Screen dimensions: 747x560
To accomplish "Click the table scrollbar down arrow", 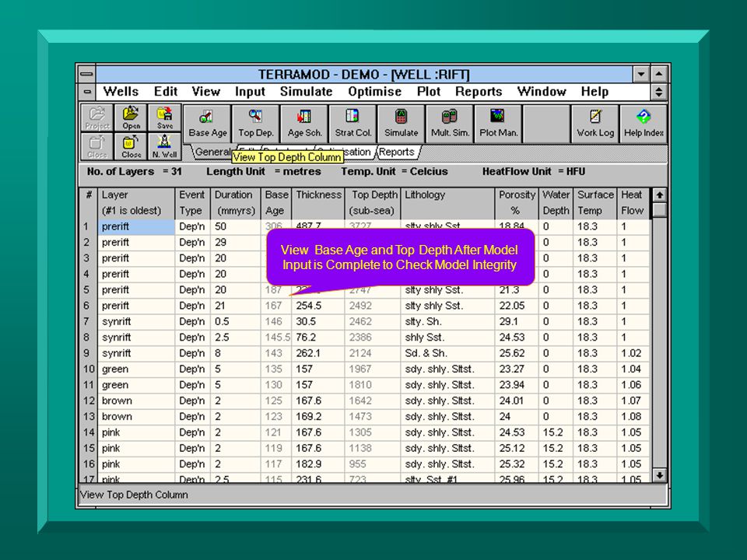I will [x=659, y=474].
